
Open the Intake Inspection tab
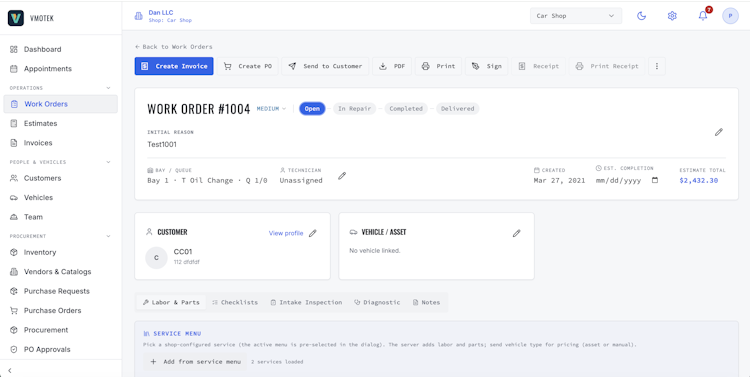pyautogui.click(x=306, y=302)
